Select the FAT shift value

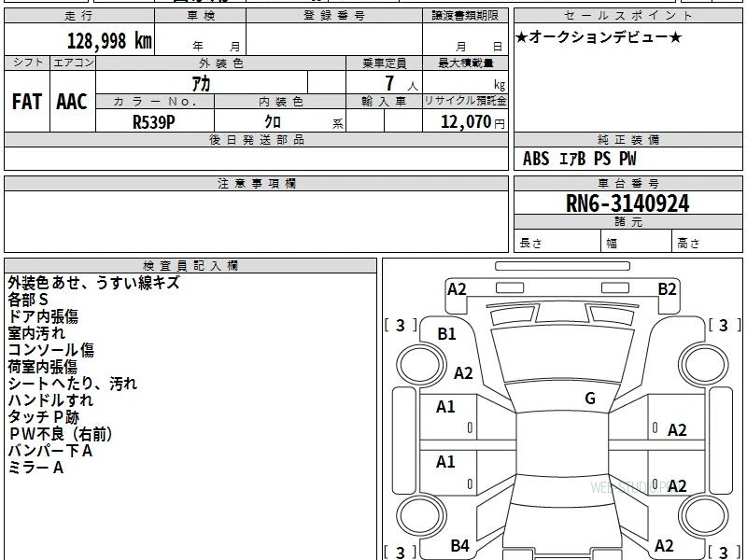point(27,102)
